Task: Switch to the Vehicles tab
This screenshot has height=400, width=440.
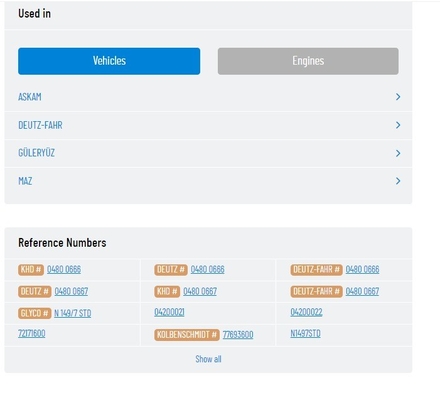Action: [x=109, y=61]
